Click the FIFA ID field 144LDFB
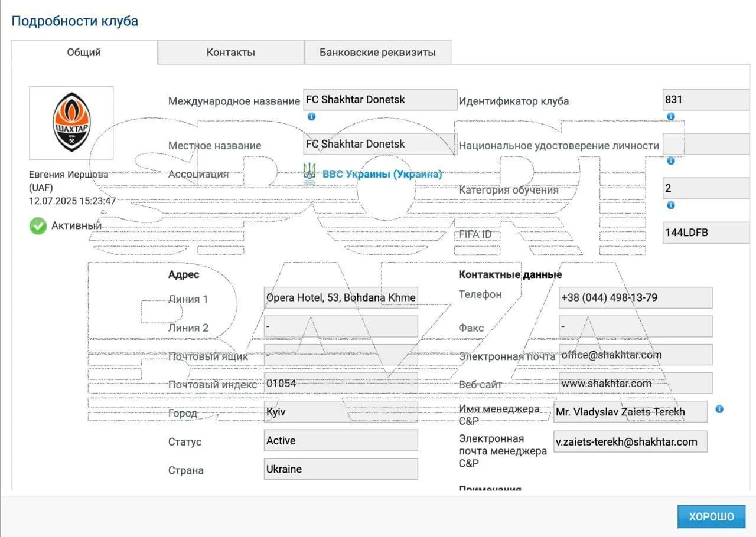The image size is (756, 537). [x=706, y=233]
